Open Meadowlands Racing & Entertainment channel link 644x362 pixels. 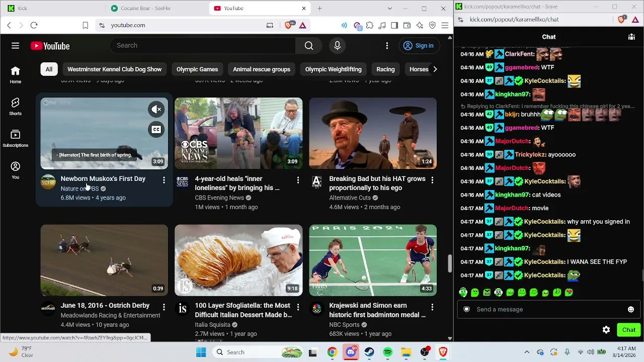tap(111, 316)
